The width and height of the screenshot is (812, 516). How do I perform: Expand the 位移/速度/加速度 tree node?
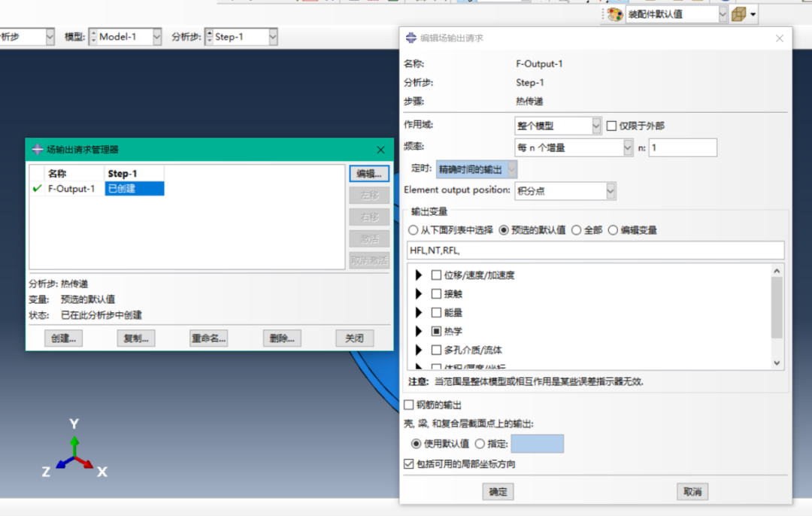point(419,275)
